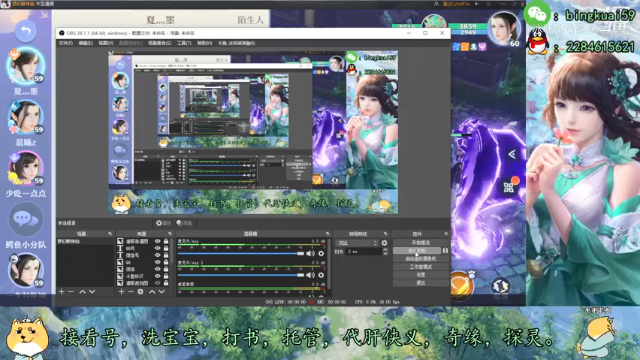Toggle visibility of the last listed source
The width and height of the screenshot is (640, 360).
pos(158,283)
